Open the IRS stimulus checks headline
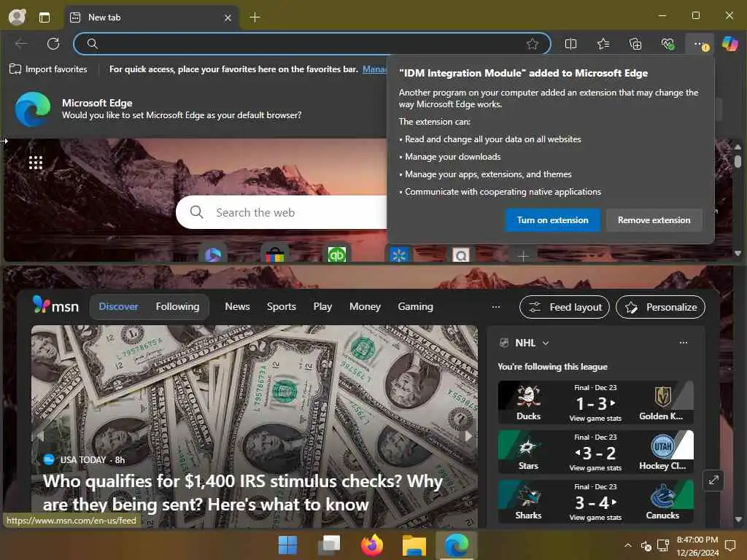 point(243,492)
